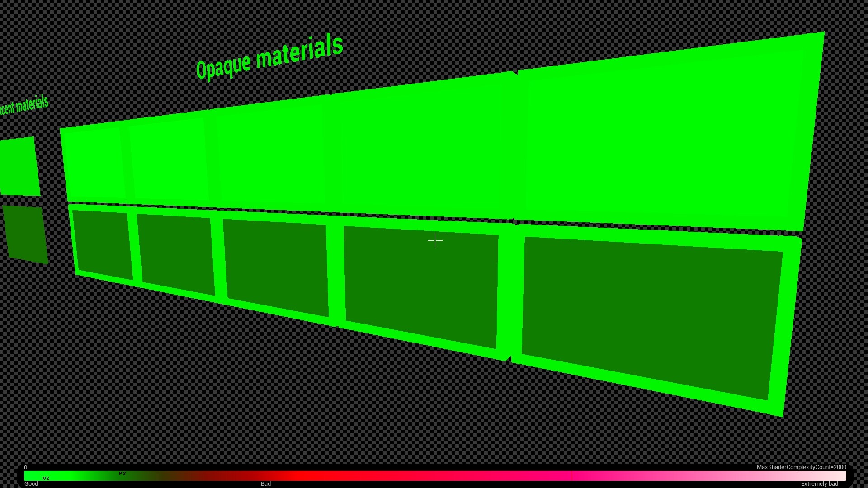This screenshot has height=488, width=868.
Task: Click the 'VS' marker on complexity bar
Action: [46, 478]
